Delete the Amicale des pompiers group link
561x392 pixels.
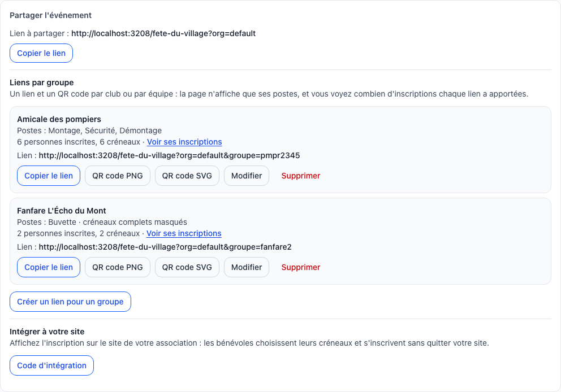point(300,176)
